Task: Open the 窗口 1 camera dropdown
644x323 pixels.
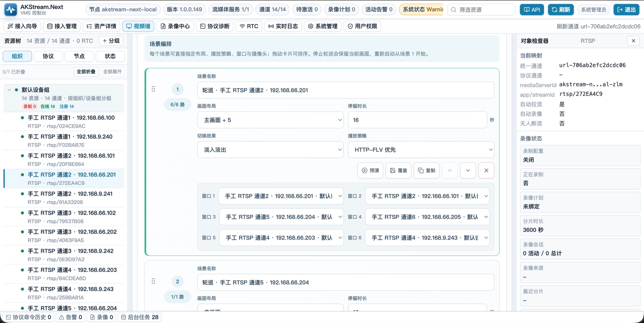Action: click(x=281, y=196)
